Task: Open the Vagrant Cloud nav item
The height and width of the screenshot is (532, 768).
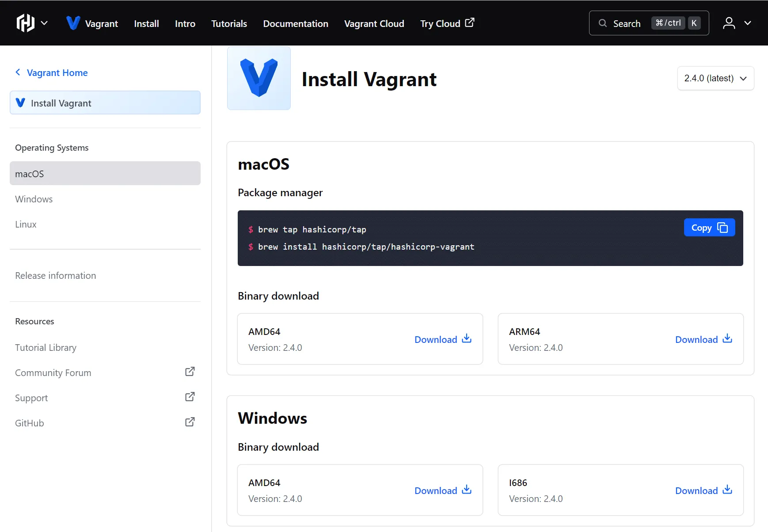Action: point(374,23)
